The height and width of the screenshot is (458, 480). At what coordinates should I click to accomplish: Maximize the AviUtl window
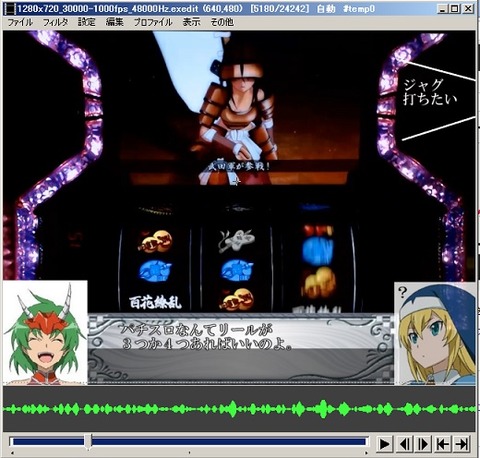click(x=454, y=9)
